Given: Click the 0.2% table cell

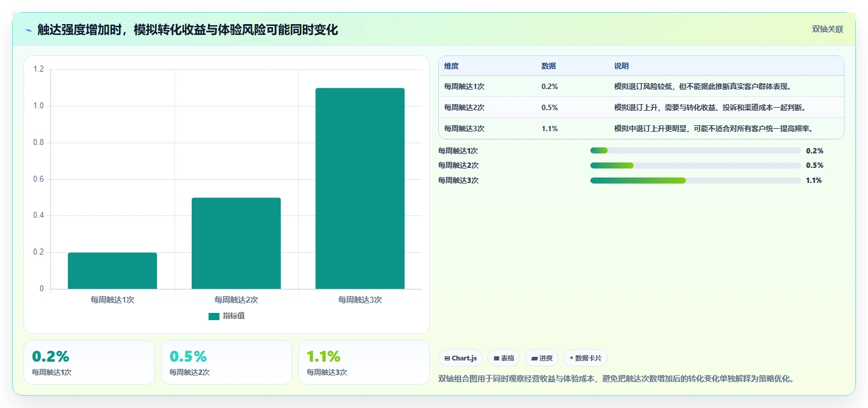Looking at the screenshot, I should click(549, 87).
